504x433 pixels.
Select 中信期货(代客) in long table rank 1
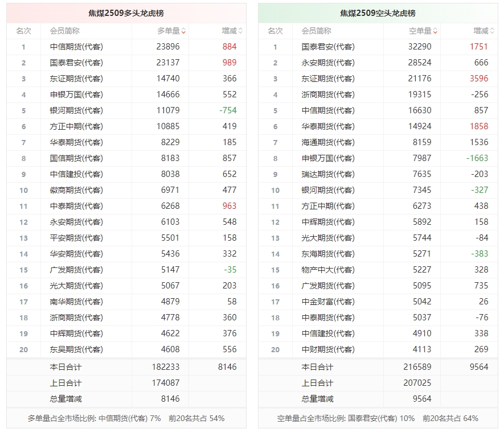[76, 47]
